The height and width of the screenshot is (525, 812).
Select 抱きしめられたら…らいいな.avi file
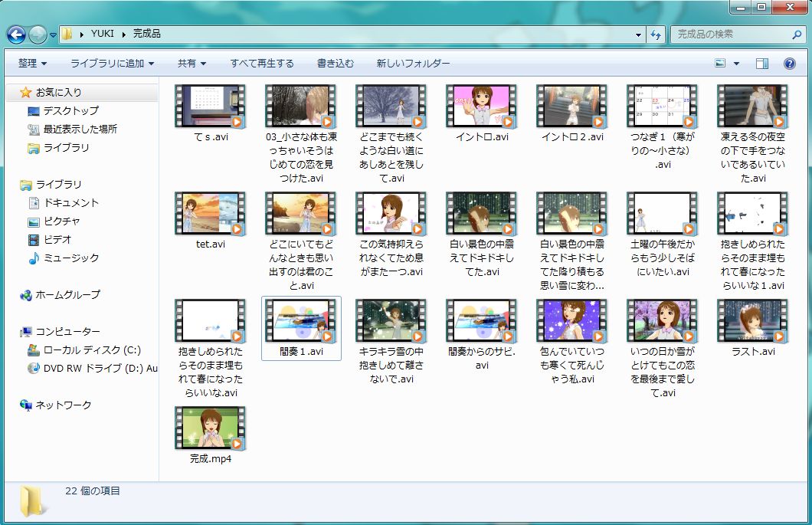click(x=210, y=349)
